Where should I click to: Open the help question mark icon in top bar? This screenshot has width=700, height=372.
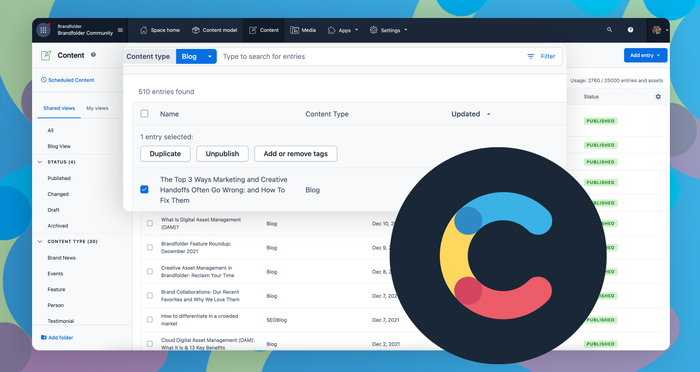630,30
